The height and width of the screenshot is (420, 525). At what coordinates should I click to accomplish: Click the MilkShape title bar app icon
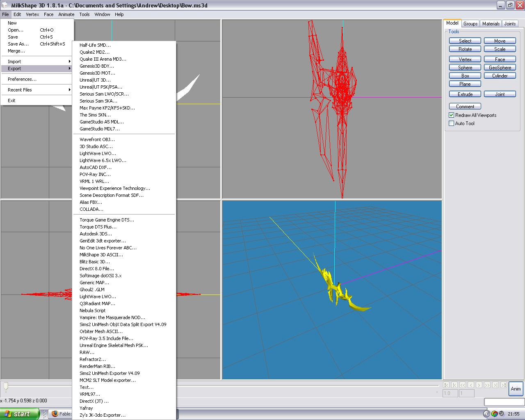(x=5, y=5)
